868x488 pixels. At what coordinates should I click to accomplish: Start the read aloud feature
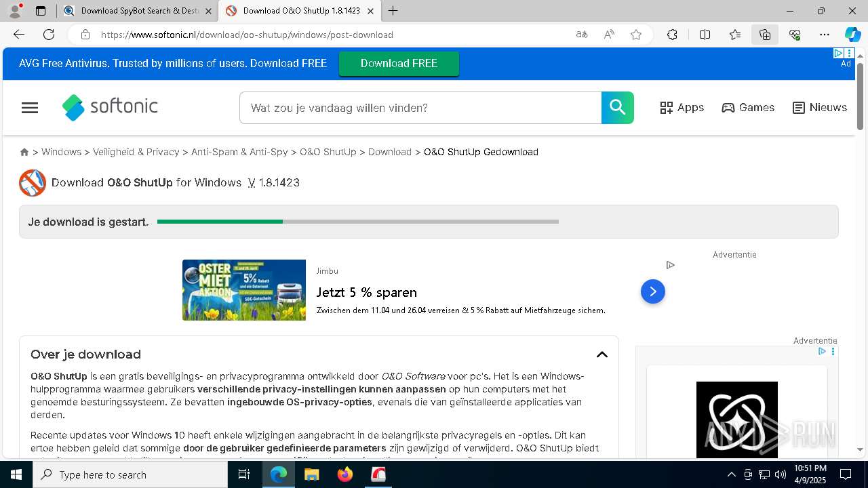click(609, 35)
